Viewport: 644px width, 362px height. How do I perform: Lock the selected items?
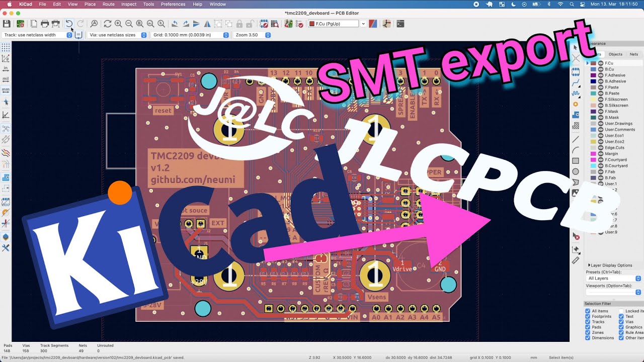click(x=240, y=24)
